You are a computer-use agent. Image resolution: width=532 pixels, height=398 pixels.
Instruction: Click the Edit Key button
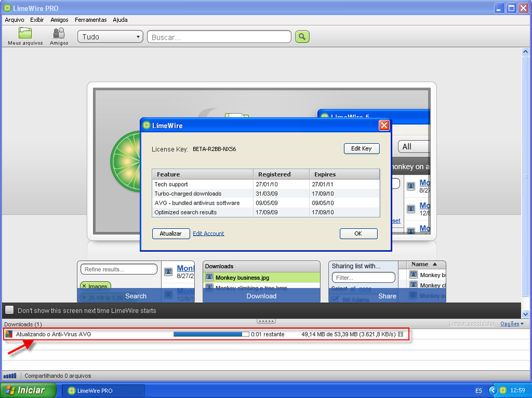tap(361, 148)
